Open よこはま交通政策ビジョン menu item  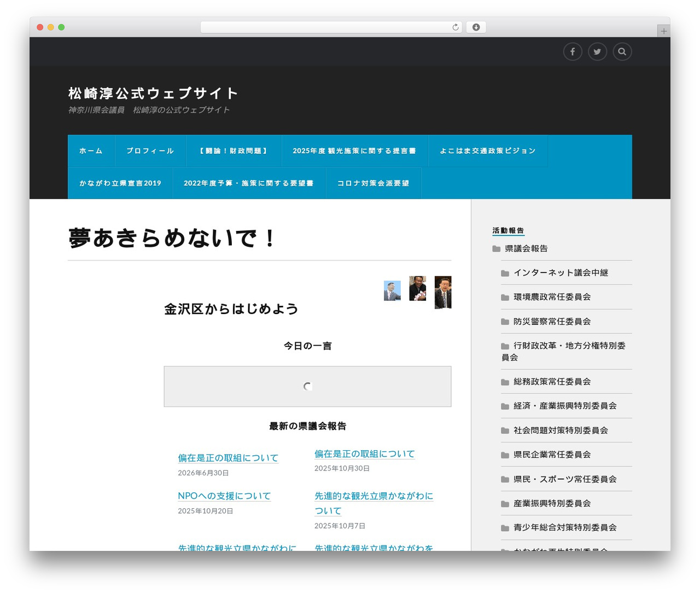[488, 151]
